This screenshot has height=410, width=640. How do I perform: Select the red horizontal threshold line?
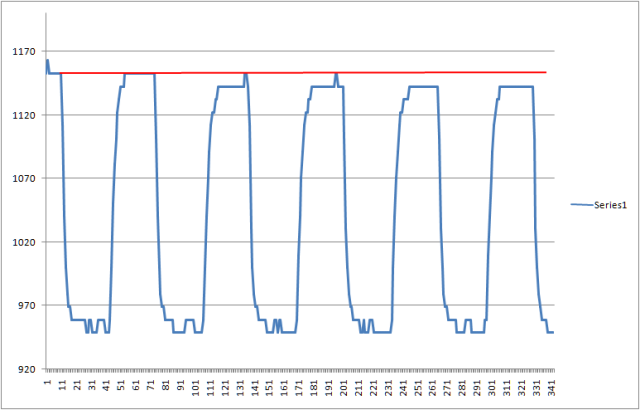(x=400, y=72)
